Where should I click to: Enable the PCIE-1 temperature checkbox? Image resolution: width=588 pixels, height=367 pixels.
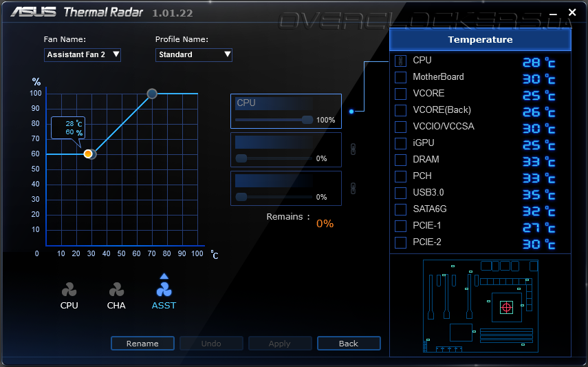pos(400,226)
